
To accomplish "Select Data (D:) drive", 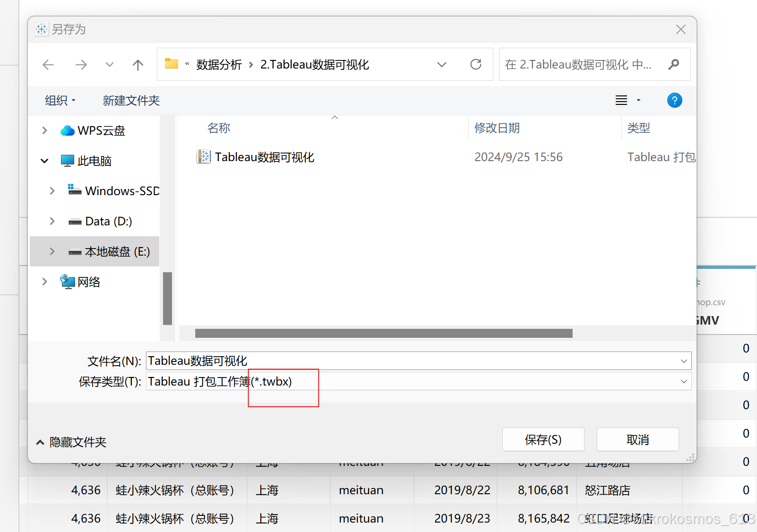I will pos(100,221).
